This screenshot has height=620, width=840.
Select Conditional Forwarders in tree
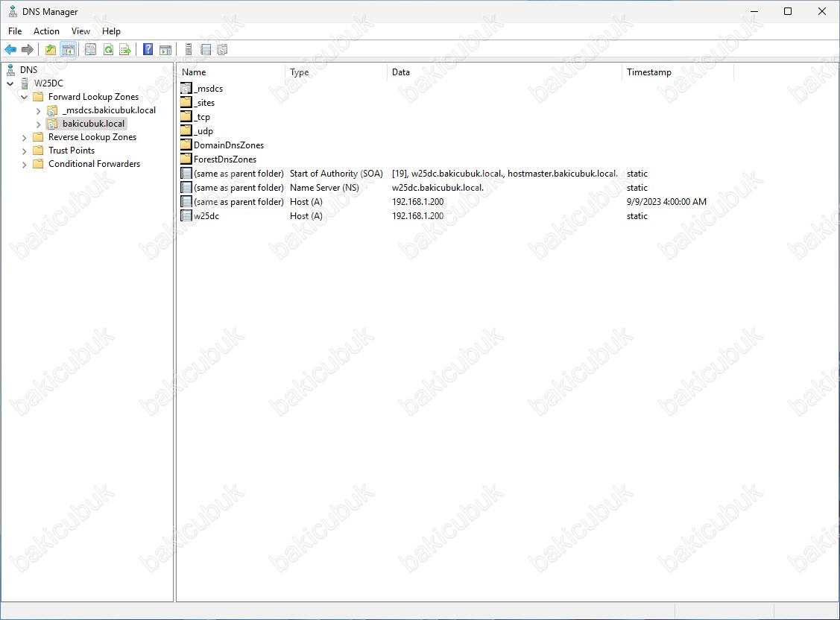(x=94, y=163)
